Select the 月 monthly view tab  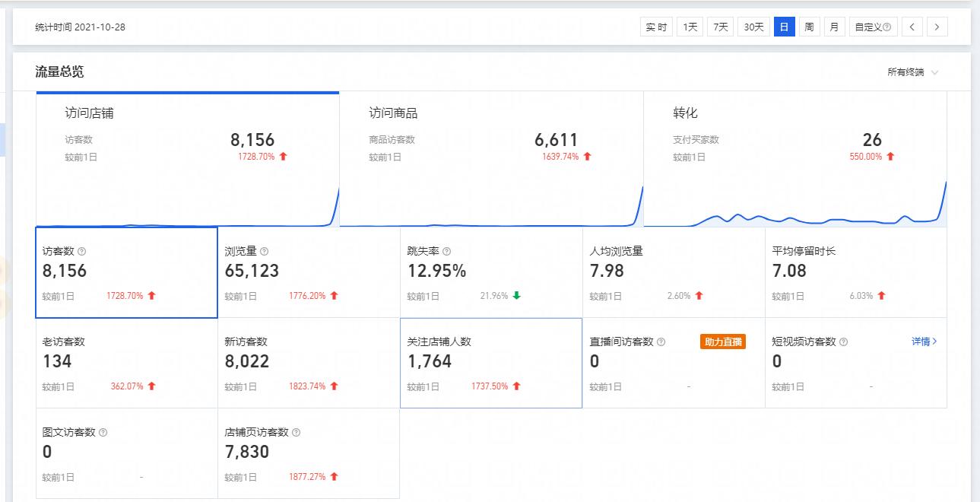tap(834, 26)
